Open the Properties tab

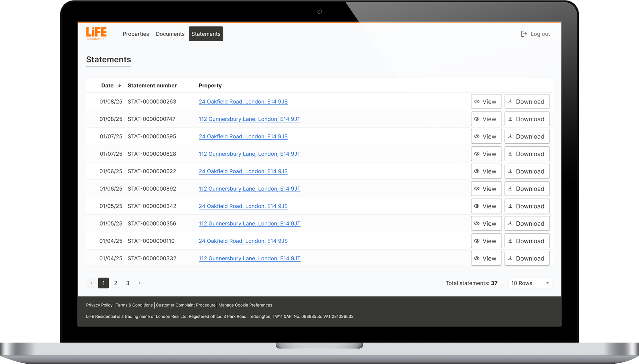click(x=136, y=34)
